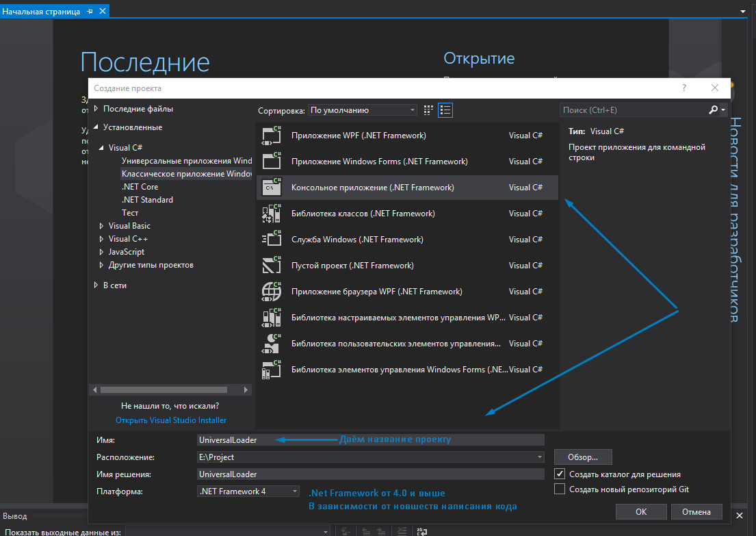Expand the 'В сети' node

[x=96, y=285]
